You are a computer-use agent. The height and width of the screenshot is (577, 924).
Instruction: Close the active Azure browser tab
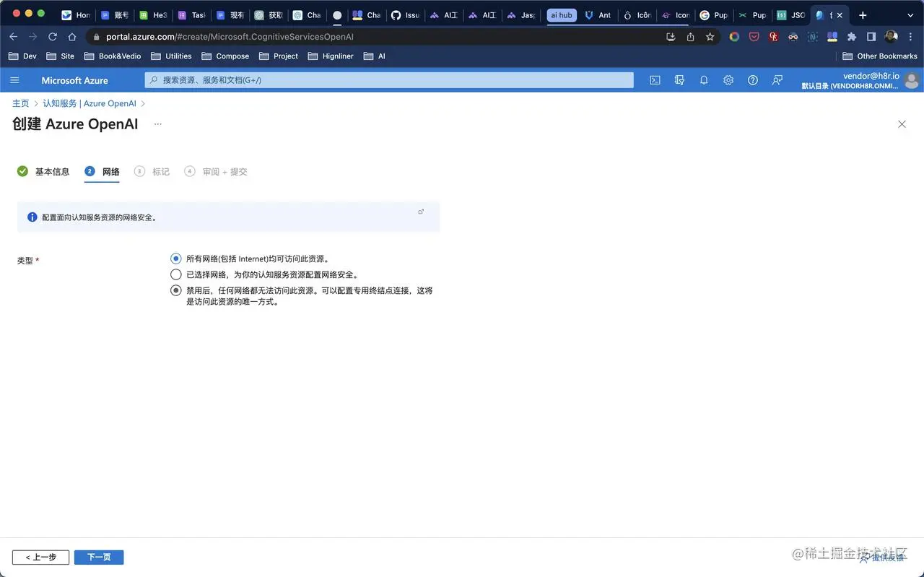pyautogui.click(x=840, y=14)
